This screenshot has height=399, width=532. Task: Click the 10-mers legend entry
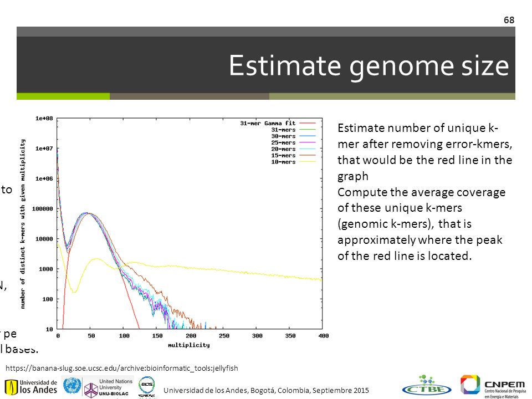[x=293, y=162]
